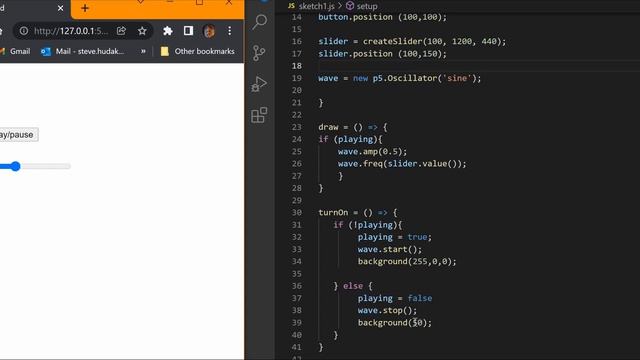Open Extensions view in VS Code
The image size is (640, 360).
click(x=259, y=115)
